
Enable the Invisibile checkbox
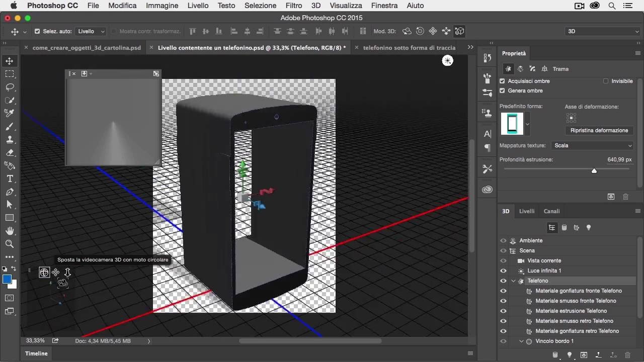pos(606,81)
